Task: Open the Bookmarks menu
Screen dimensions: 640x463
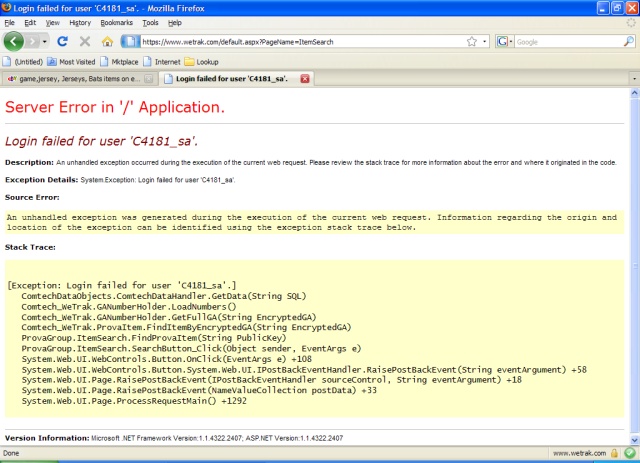Action: (117, 23)
